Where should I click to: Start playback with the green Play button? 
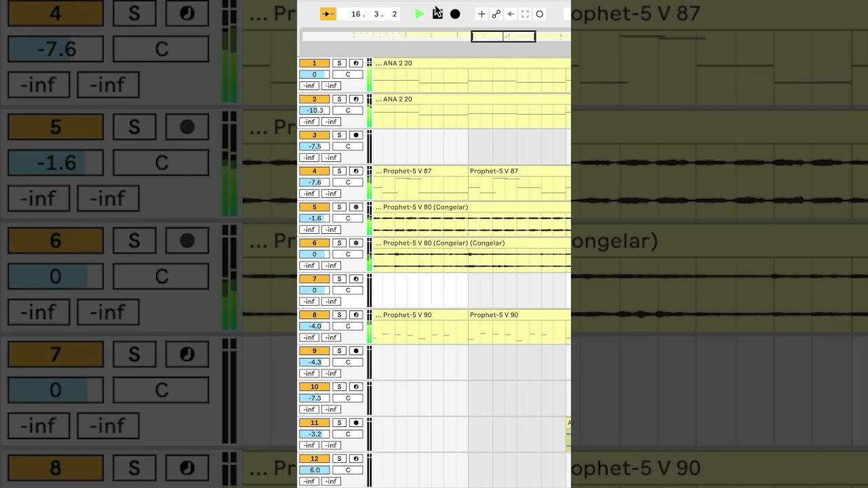coord(420,14)
